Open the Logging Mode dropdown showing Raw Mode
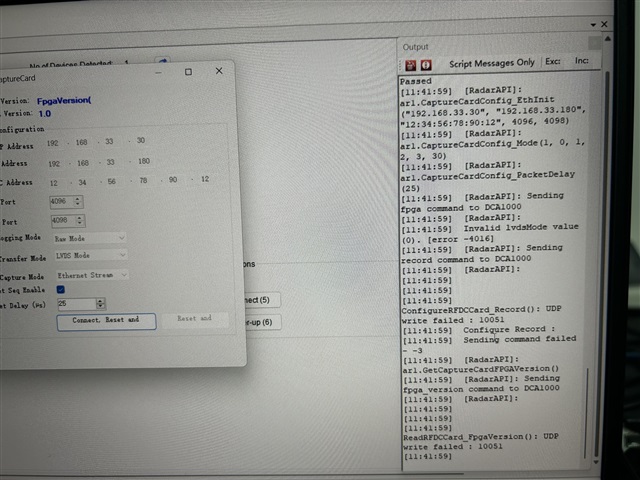640x480 pixels. (90, 238)
